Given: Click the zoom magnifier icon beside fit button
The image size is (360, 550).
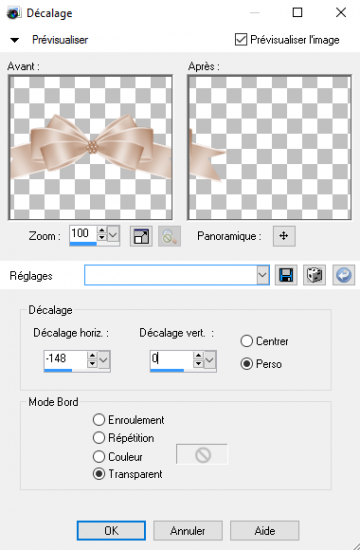Looking at the screenshot, I should (x=169, y=236).
